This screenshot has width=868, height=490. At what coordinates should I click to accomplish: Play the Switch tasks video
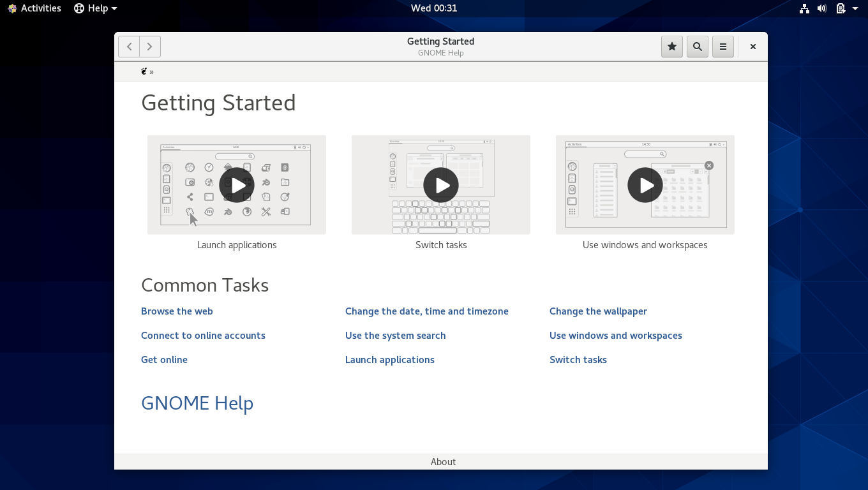(x=441, y=185)
